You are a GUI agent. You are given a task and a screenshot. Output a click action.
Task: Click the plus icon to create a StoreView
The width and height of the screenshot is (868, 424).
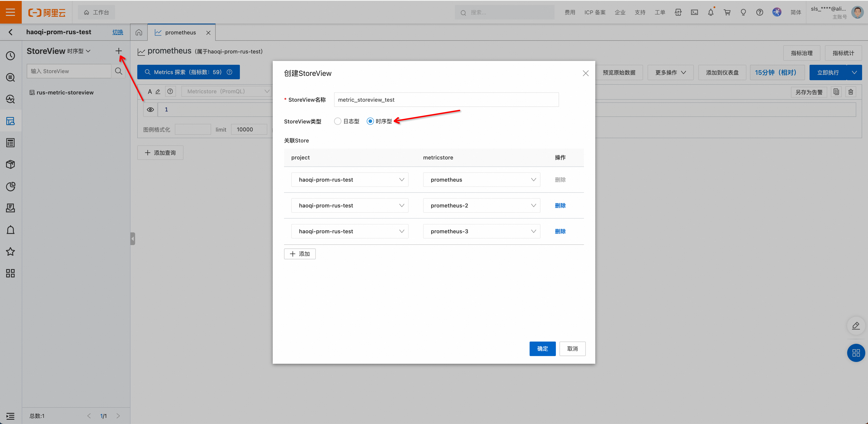119,51
